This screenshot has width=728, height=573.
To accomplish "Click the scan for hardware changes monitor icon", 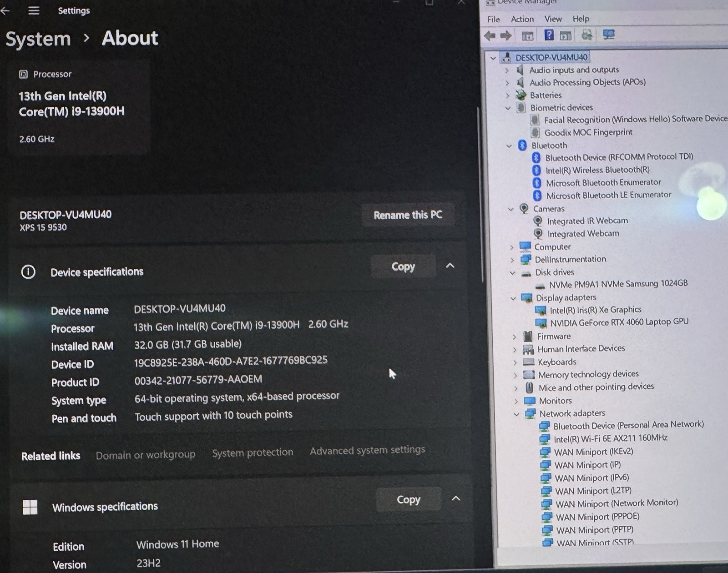I will [608, 35].
